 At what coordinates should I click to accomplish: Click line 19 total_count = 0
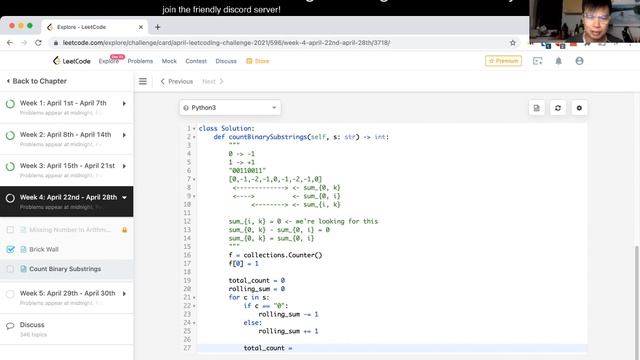257,281
